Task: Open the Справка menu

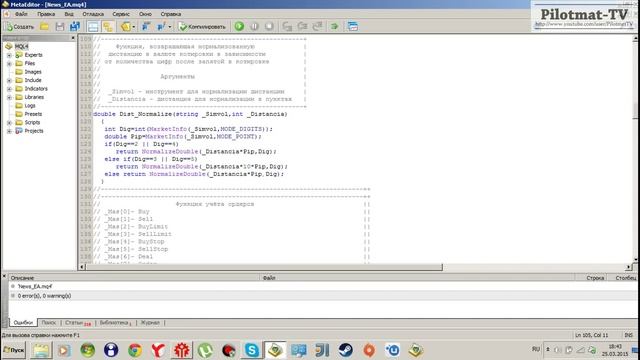Action: click(x=171, y=14)
